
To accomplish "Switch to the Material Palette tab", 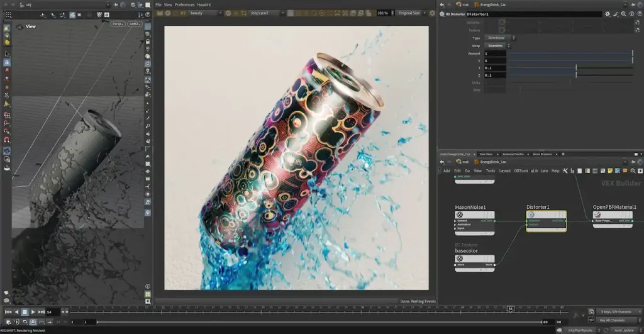I will click(513, 154).
